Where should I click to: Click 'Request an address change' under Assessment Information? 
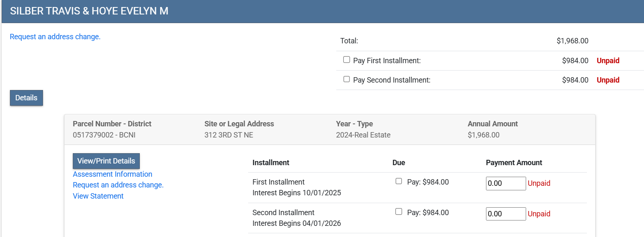tap(118, 185)
